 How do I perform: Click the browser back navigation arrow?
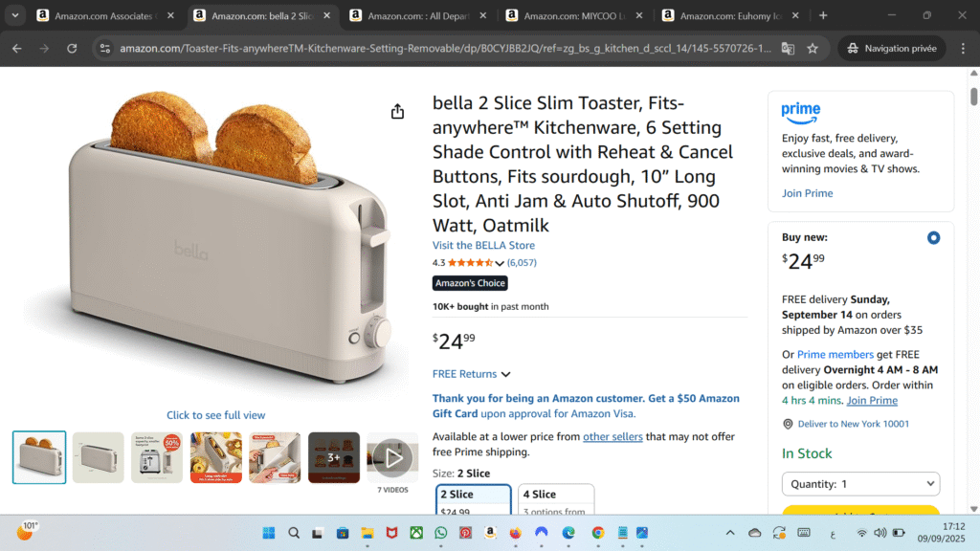tap(16, 48)
